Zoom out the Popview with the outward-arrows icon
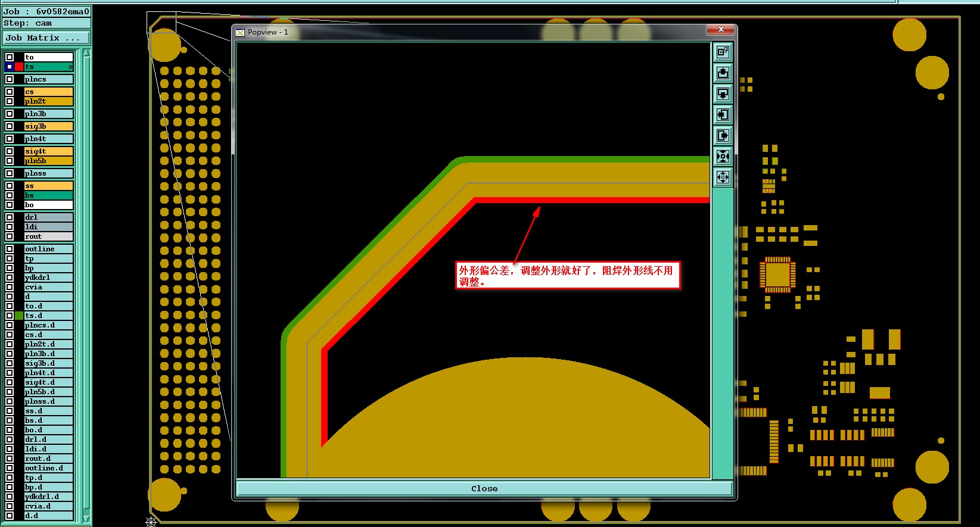This screenshot has width=980, height=527. 723,177
